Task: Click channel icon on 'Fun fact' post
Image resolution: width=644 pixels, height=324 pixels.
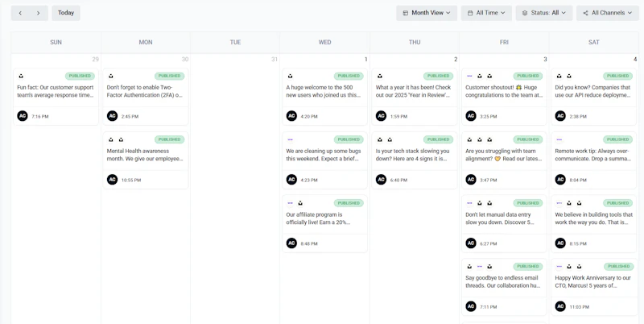Action: pyautogui.click(x=21, y=76)
